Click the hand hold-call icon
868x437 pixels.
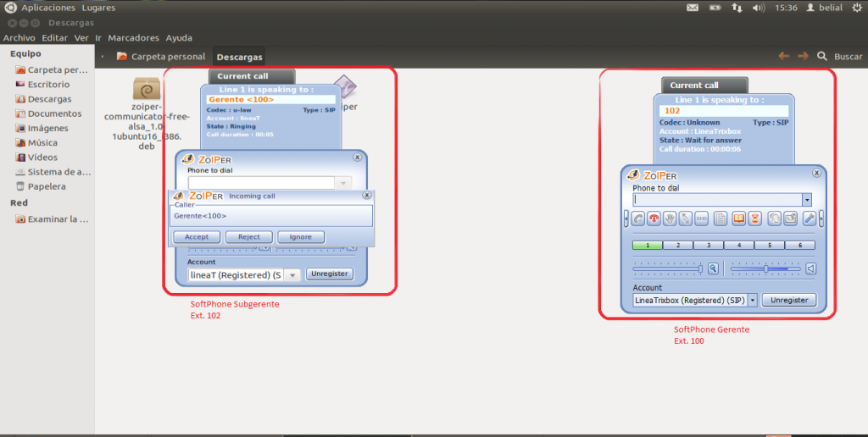click(670, 218)
